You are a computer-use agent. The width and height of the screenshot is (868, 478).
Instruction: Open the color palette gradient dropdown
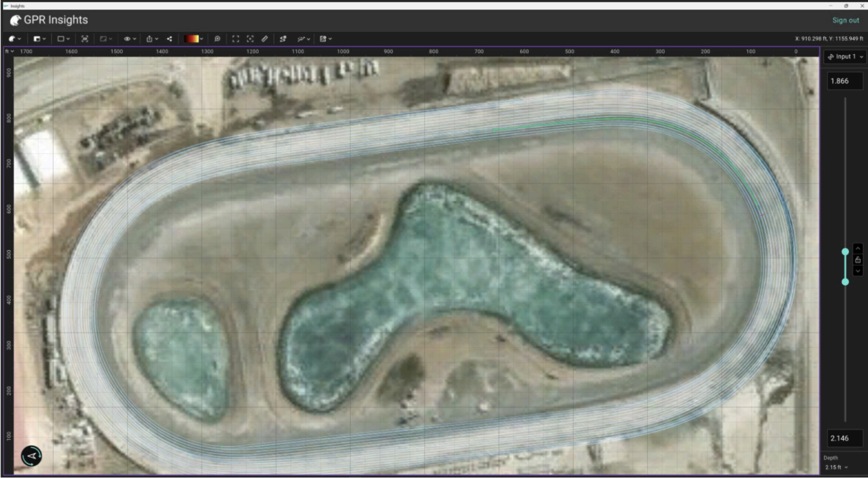pos(194,39)
